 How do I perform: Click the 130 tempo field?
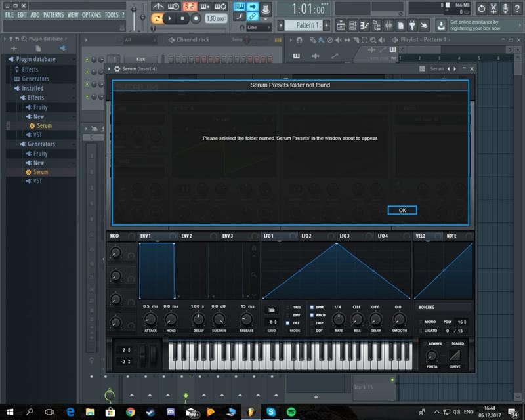[215, 18]
